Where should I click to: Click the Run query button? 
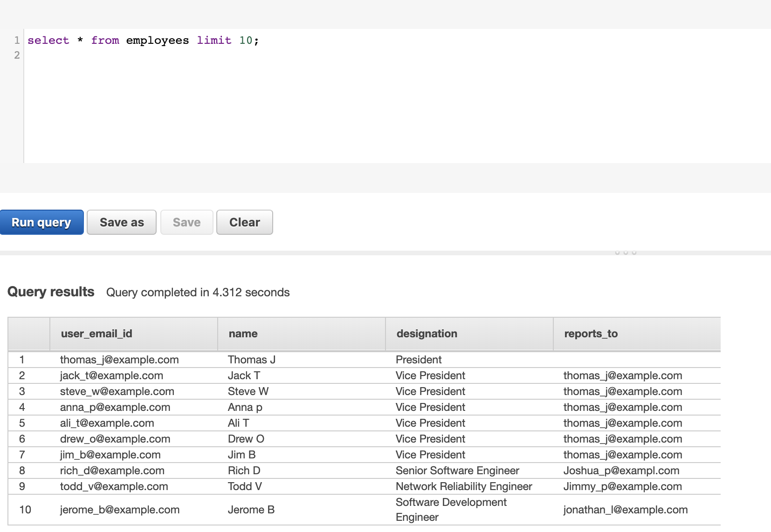(x=41, y=222)
